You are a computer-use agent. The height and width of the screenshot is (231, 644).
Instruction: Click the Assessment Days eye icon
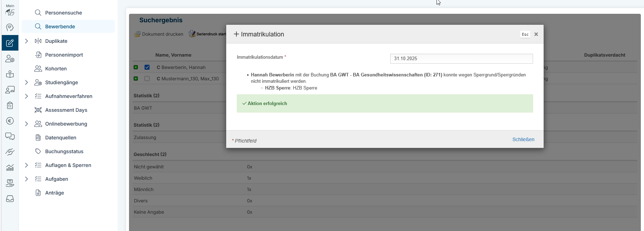coord(38,110)
